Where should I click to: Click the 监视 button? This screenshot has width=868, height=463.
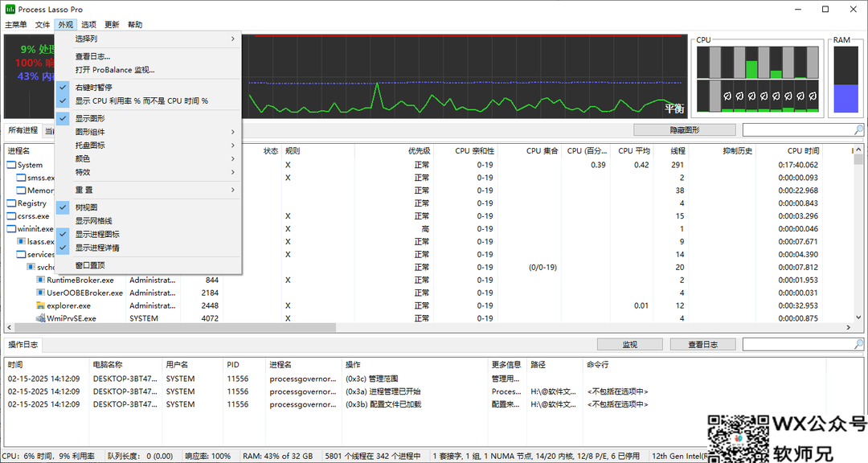(x=629, y=345)
